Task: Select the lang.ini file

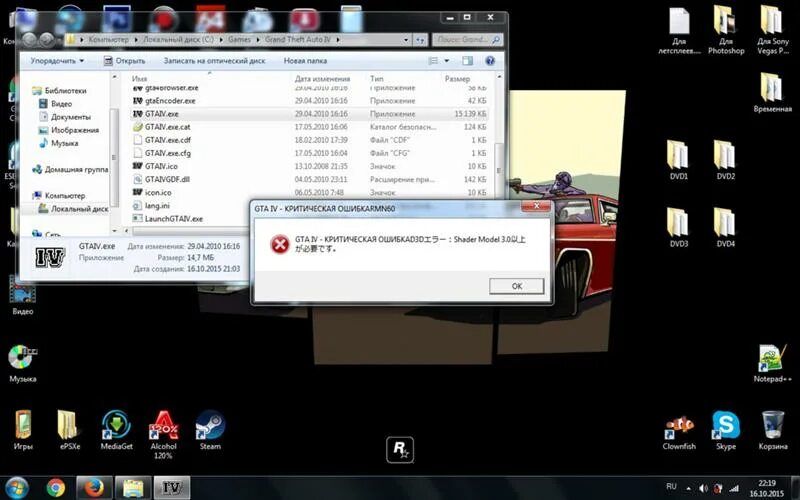Action: [151, 206]
